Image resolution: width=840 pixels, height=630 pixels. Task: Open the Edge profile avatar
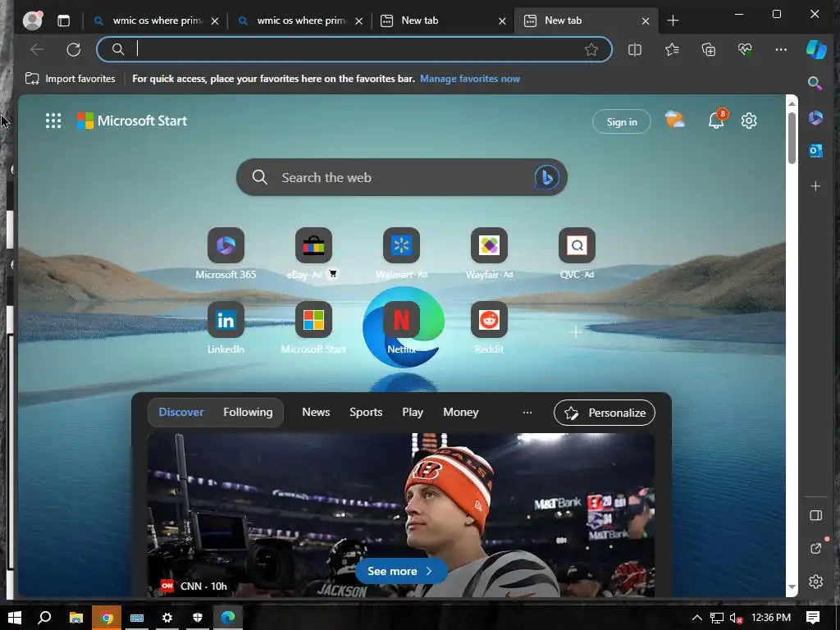[x=33, y=21]
